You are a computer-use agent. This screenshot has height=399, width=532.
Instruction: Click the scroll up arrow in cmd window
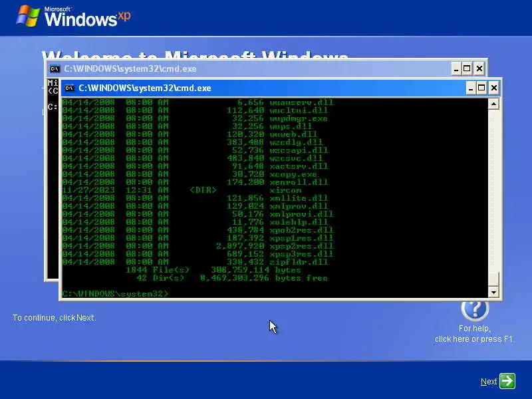tap(493, 104)
